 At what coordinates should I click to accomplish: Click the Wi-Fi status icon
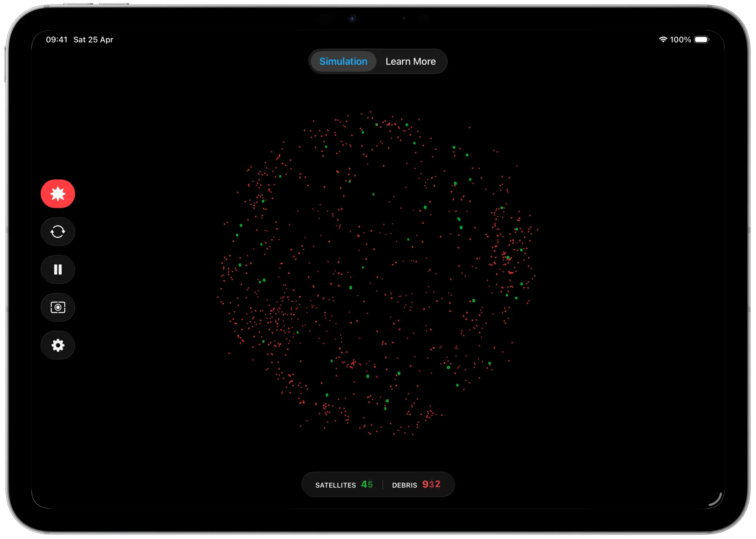663,39
